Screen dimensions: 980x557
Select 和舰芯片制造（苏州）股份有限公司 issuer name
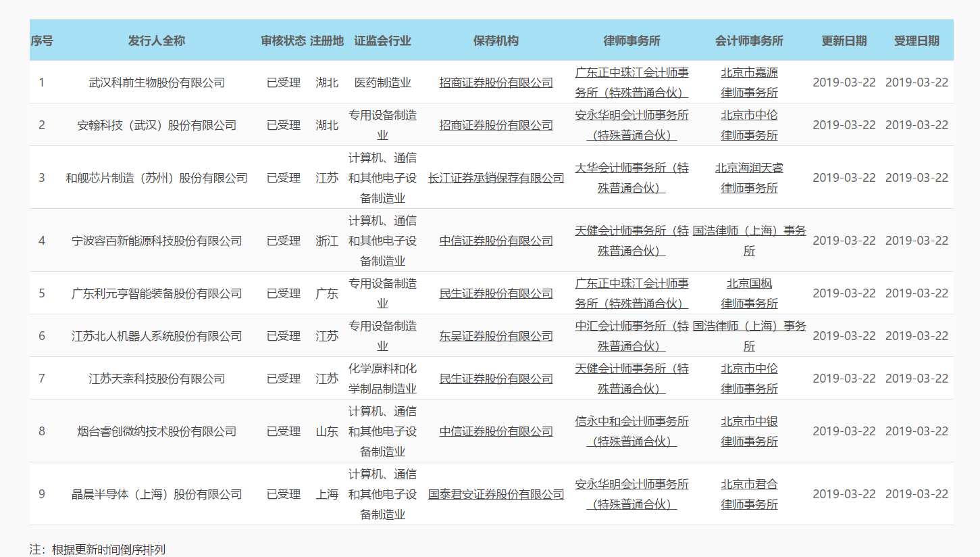pyautogui.click(x=157, y=178)
